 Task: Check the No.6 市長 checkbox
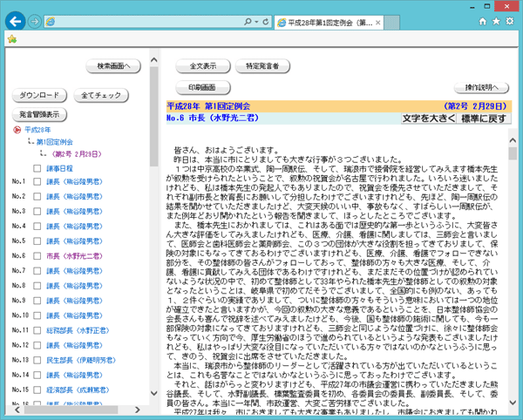[37, 256]
